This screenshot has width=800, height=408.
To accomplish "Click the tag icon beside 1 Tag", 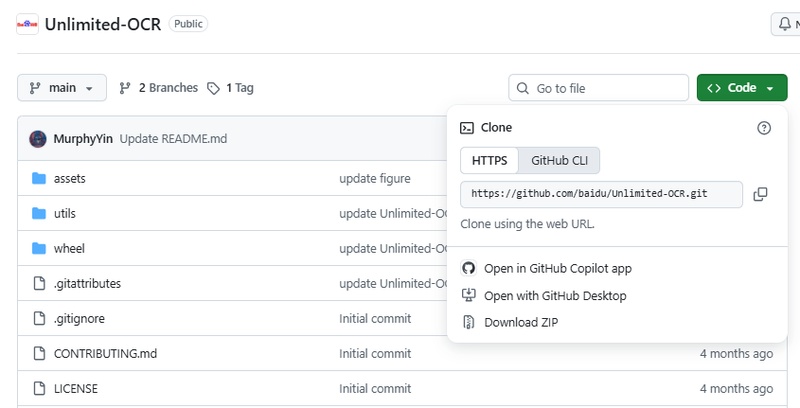I will point(213,88).
